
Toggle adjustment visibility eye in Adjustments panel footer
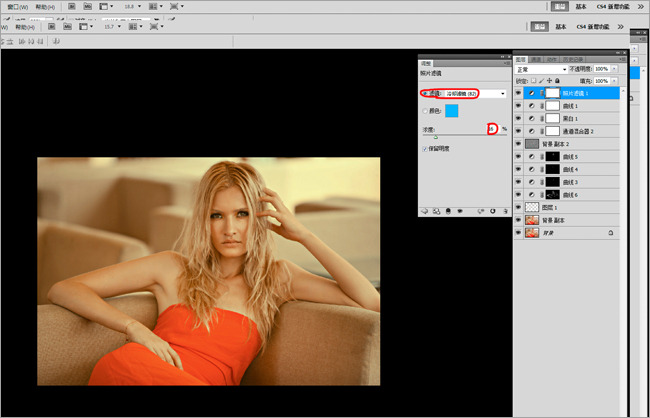(x=460, y=211)
